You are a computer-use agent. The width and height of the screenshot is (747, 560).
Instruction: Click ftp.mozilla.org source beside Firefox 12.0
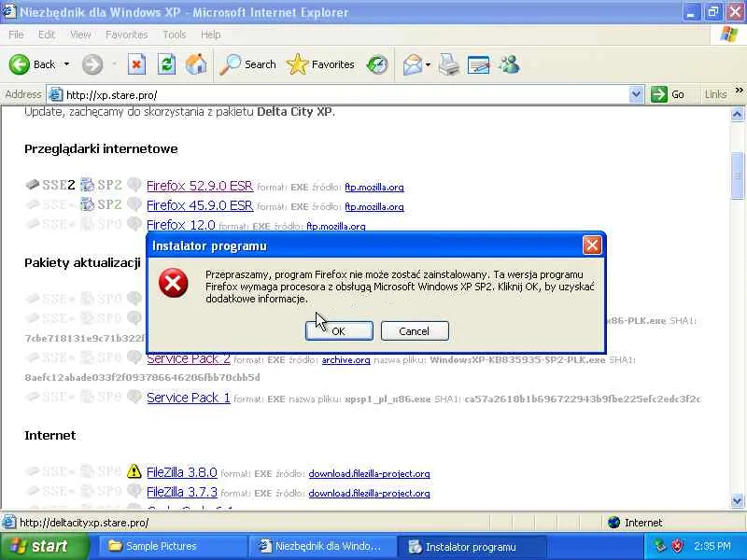coord(335,226)
